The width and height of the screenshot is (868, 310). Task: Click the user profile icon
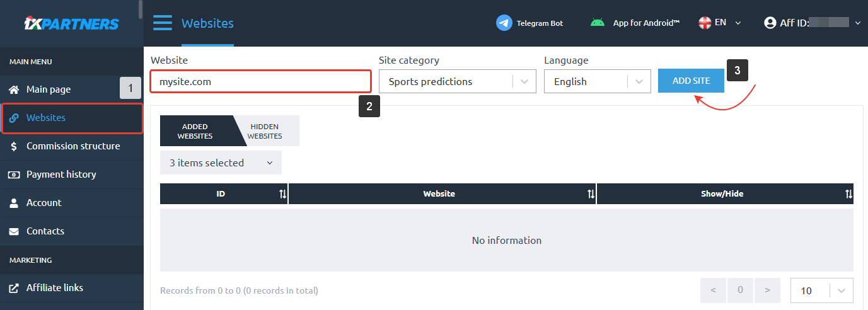pos(770,23)
